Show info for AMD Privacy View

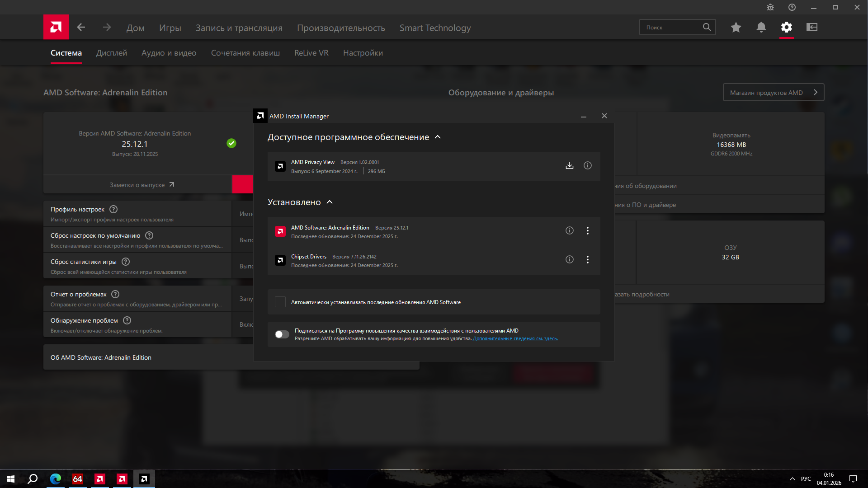click(x=588, y=166)
